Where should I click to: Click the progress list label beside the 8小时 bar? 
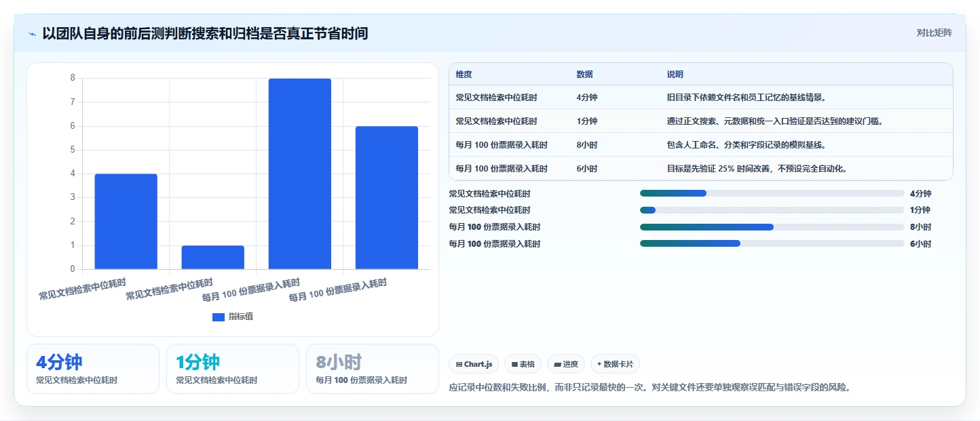495,227
